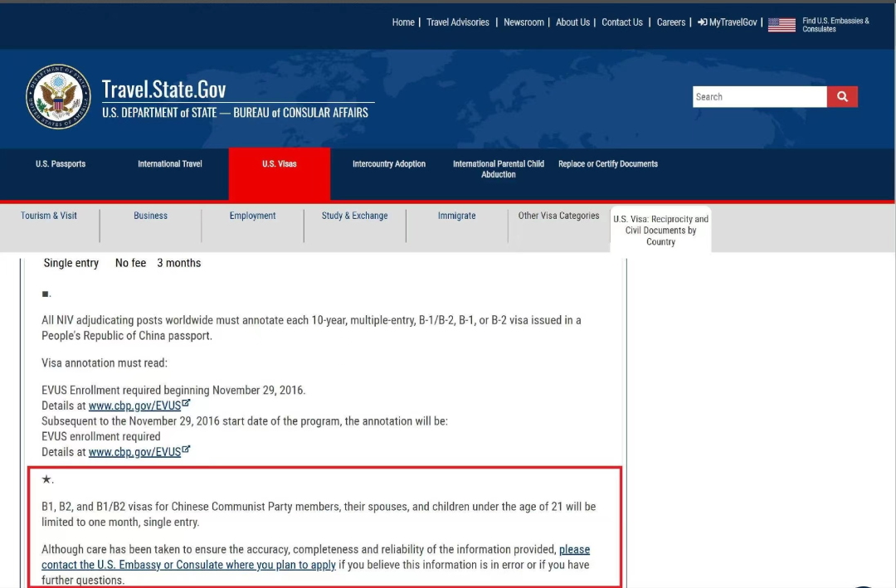Switch to the Tourism & Visit tab
The image size is (896, 588).
pyautogui.click(x=49, y=216)
